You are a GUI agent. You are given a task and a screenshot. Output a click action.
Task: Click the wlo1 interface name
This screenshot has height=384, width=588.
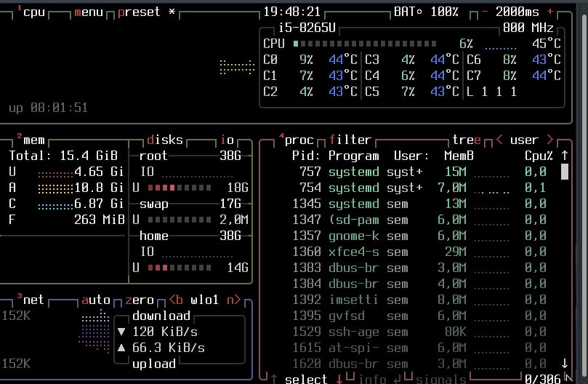tap(204, 300)
